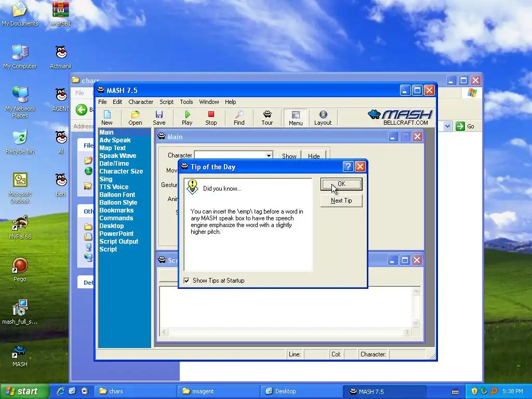Select Bookmarks in the side menu
Viewport: 532px width, 399px height.
(116, 210)
